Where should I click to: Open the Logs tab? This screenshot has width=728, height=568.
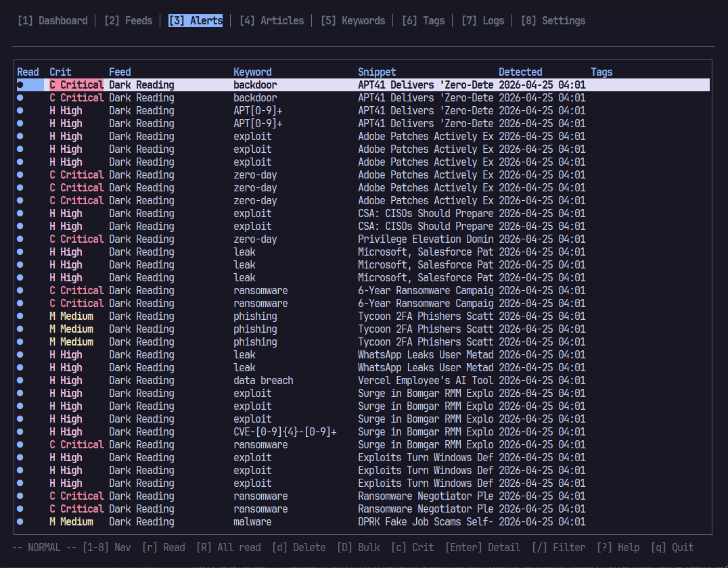(482, 20)
